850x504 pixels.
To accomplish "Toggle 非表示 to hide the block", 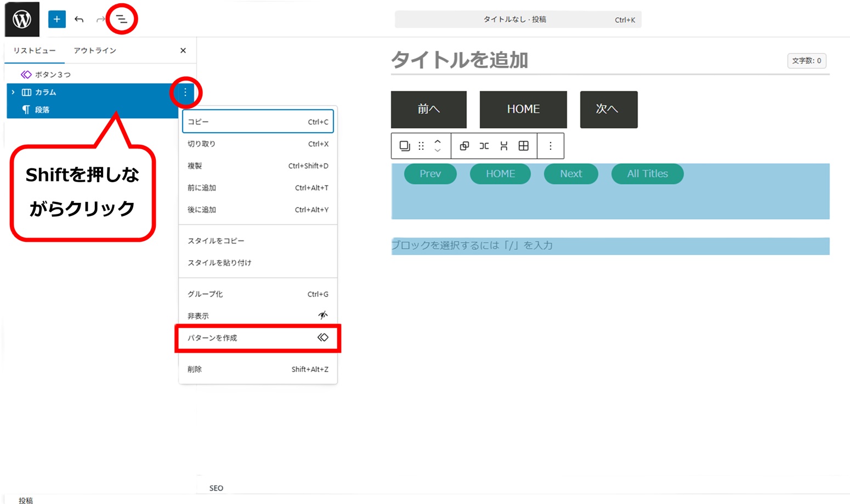I will tap(258, 316).
